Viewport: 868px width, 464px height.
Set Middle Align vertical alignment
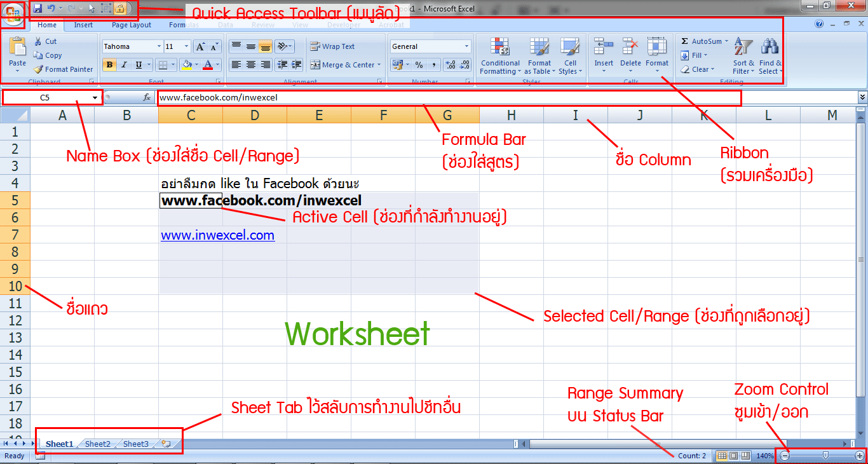[x=251, y=46]
